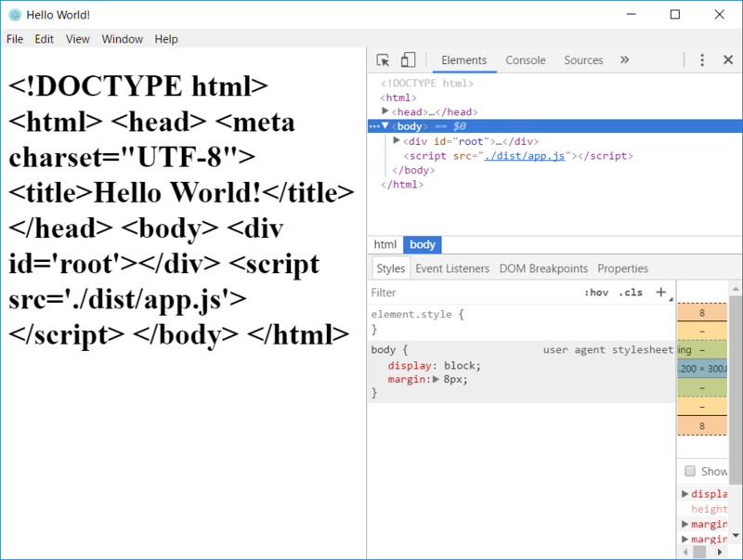The height and width of the screenshot is (560, 743).
Task: Open the Window menu
Action: click(x=123, y=39)
